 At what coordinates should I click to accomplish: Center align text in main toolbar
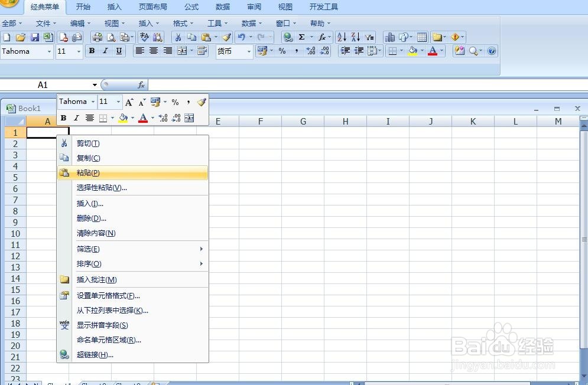(154, 51)
